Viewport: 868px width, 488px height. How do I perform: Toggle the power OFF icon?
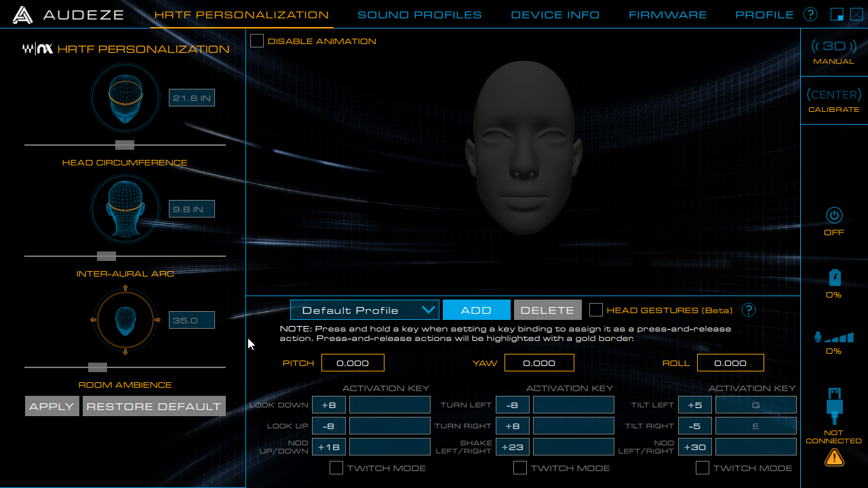click(x=834, y=216)
